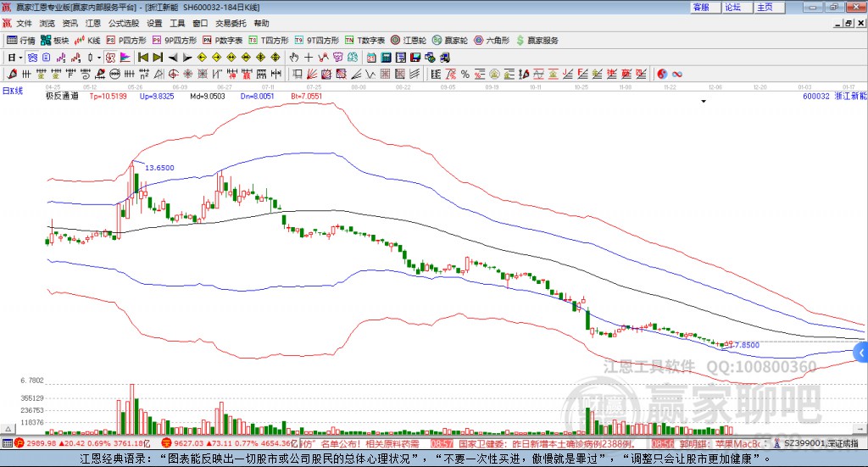Open the 资讯 menu
Image resolution: width=868 pixels, height=467 pixels.
(x=70, y=23)
